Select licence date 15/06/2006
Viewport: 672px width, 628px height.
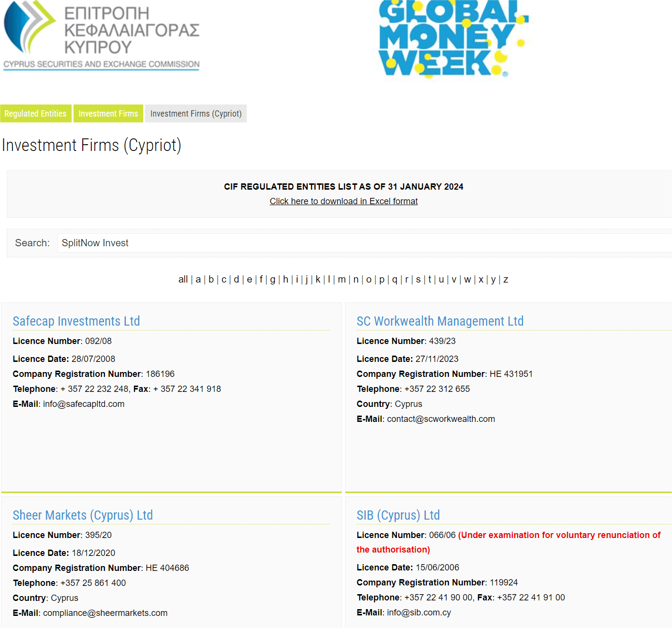tap(437, 568)
